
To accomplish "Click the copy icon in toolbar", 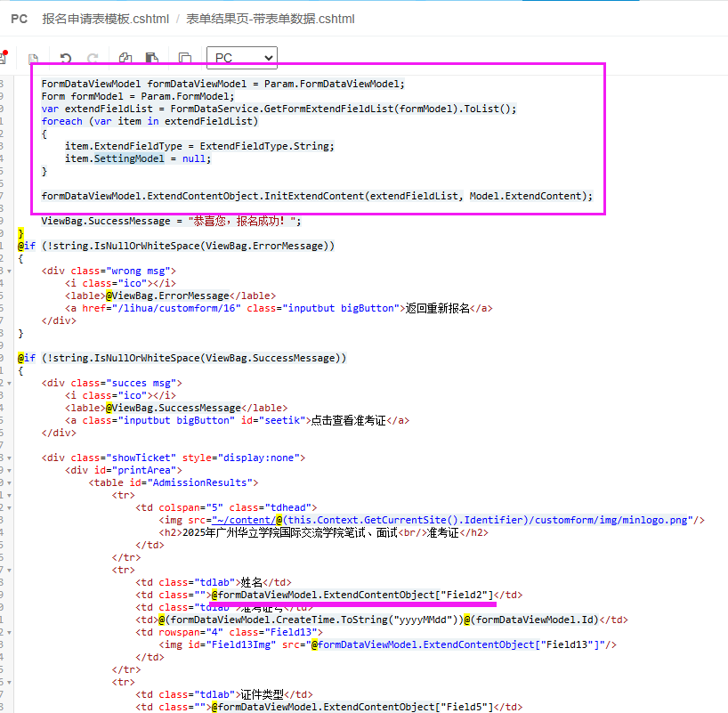I will [x=125, y=59].
